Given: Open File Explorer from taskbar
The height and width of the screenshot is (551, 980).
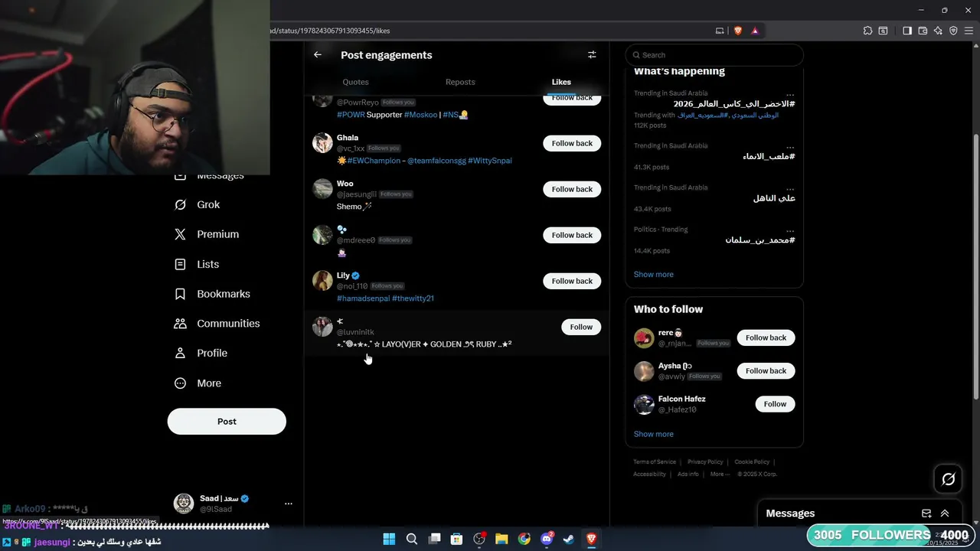Looking at the screenshot, I should click(x=501, y=539).
